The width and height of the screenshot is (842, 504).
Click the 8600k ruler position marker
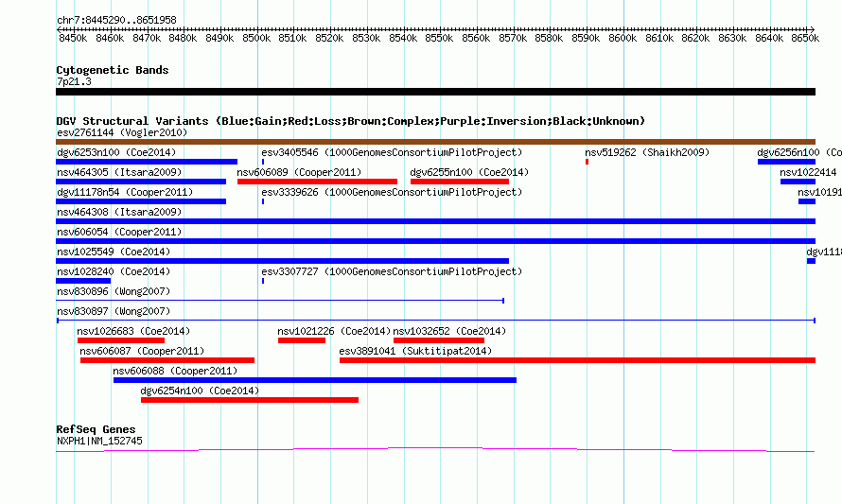point(623,38)
